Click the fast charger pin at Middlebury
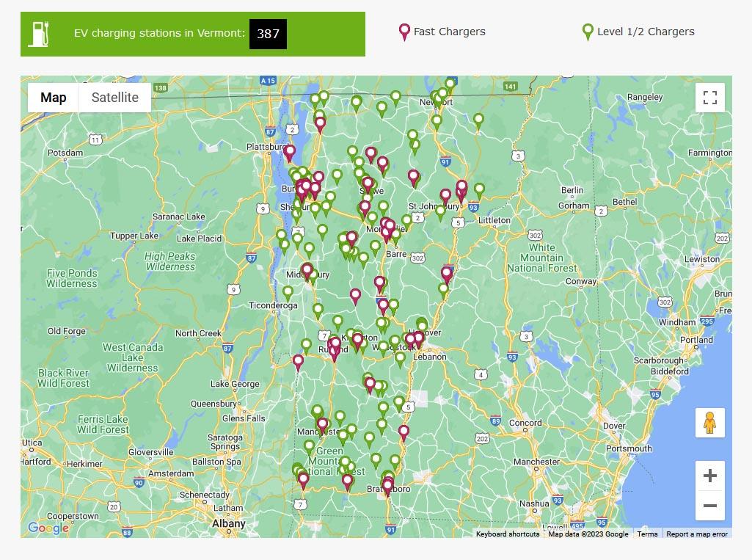This screenshot has width=752, height=560. tap(307, 269)
